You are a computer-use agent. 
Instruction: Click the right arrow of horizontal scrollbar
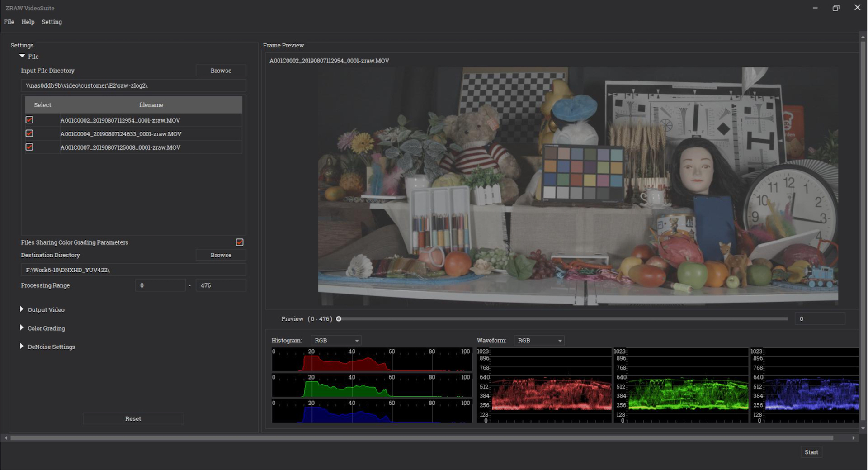[853, 438]
